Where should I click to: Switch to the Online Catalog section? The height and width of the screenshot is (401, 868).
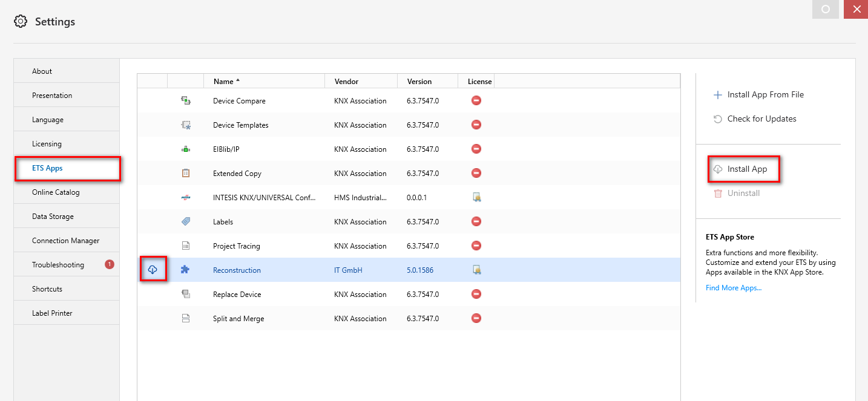[x=54, y=192]
